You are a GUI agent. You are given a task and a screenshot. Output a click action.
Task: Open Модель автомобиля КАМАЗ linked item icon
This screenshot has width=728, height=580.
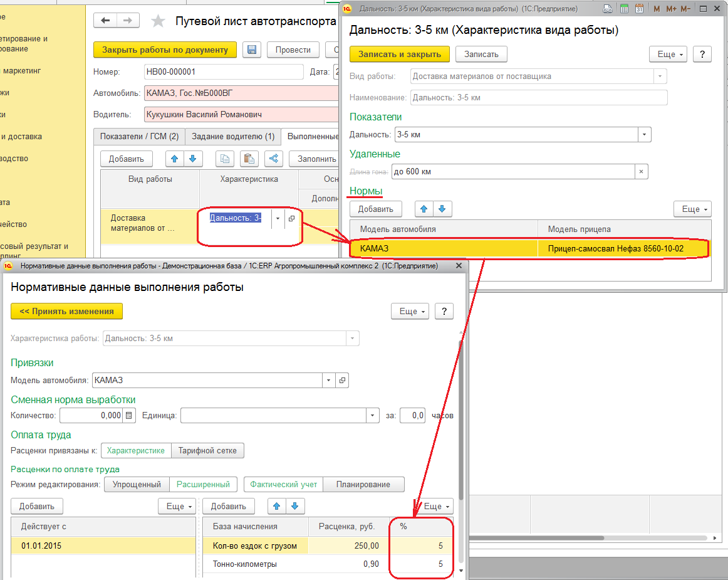coord(342,380)
